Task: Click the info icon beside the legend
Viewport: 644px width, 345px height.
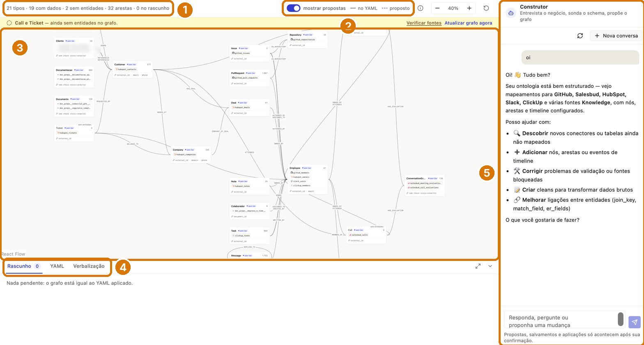Action: click(420, 8)
